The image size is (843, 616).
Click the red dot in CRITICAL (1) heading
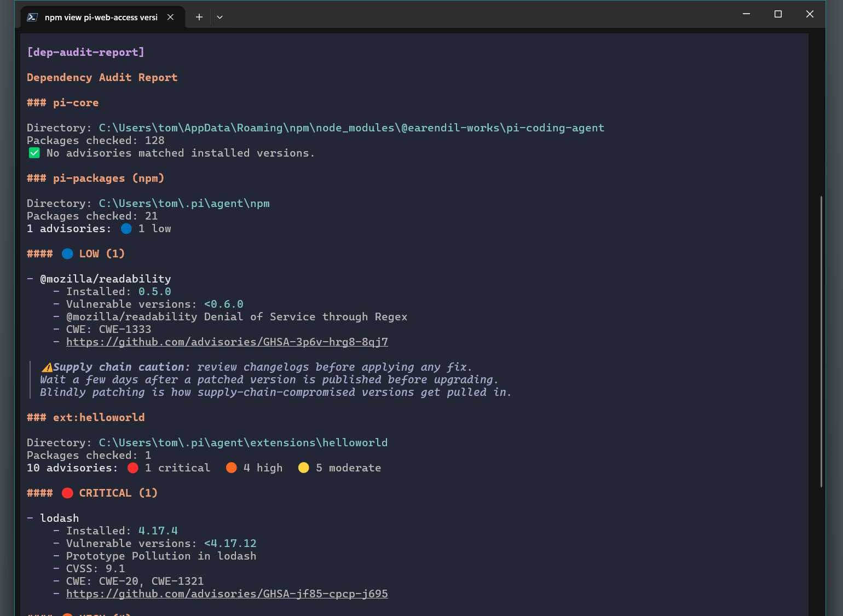(67, 493)
